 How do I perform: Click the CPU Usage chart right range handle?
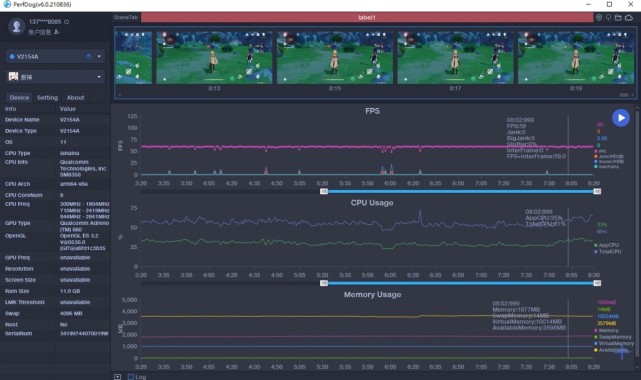click(x=597, y=283)
